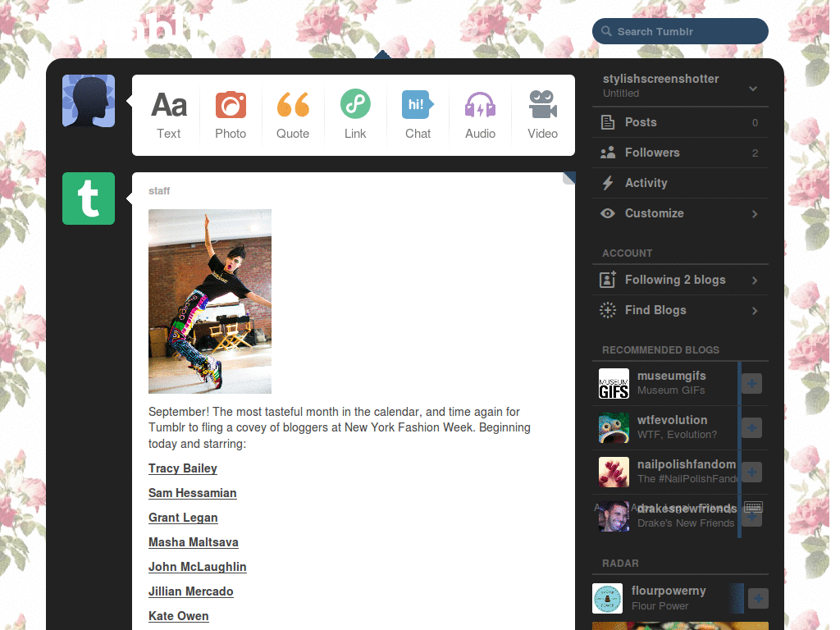The width and height of the screenshot is (840, 630).
Task: Expand the stylishscreenshotter blog dropdown arrow
Action: tap(753, 89)
